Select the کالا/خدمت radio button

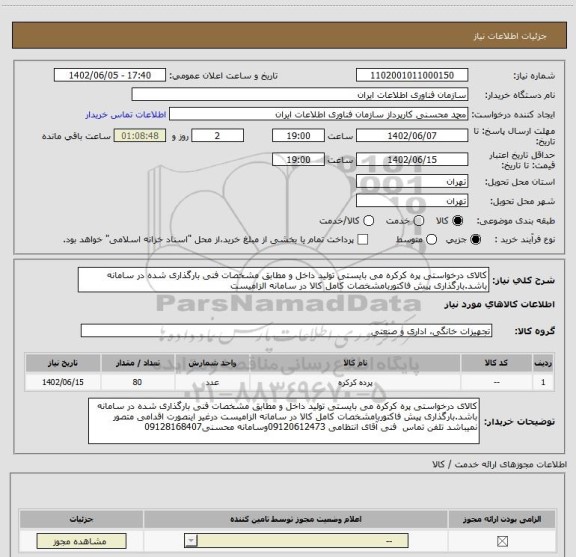(x=368, y=220)
